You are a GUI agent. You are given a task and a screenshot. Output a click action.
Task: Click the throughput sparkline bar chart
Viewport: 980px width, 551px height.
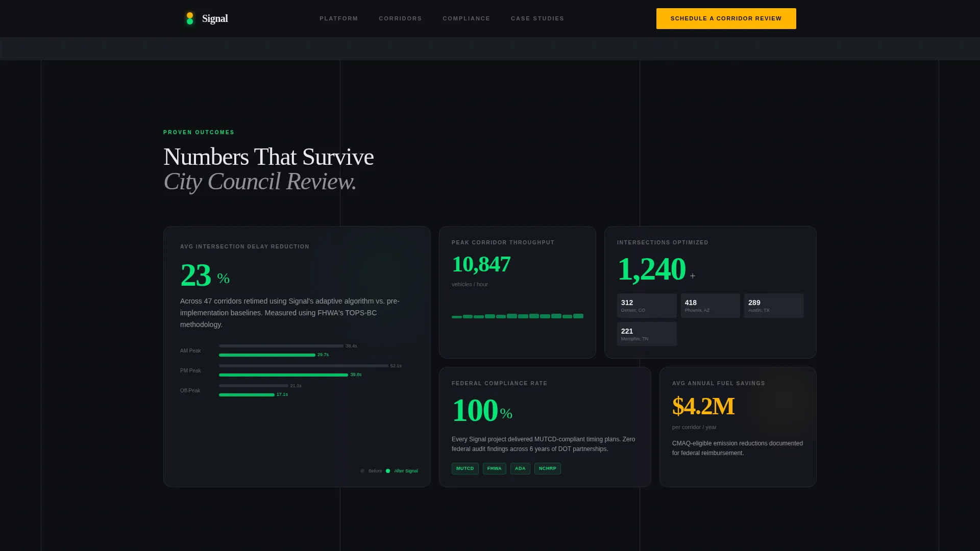(518, 316)
